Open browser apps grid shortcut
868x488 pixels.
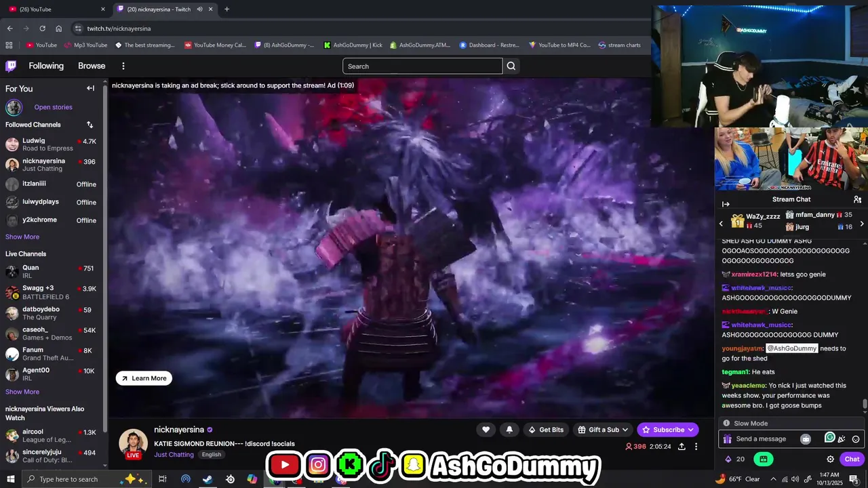click(x=9, y=45)
